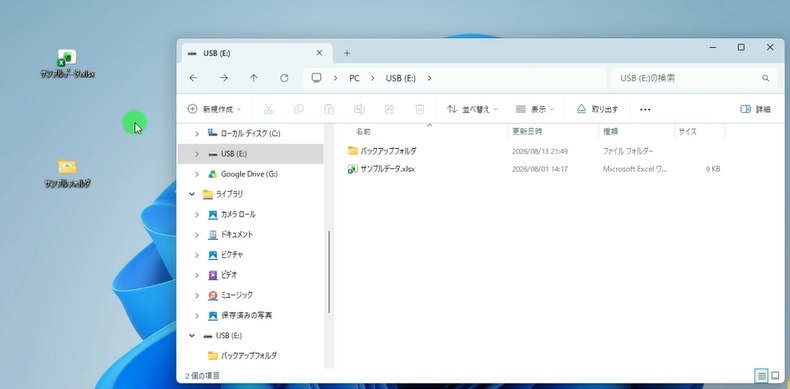Click the navigation pane scrollbar
Viewport: 790px width, 389px height.
click(329, 272)
